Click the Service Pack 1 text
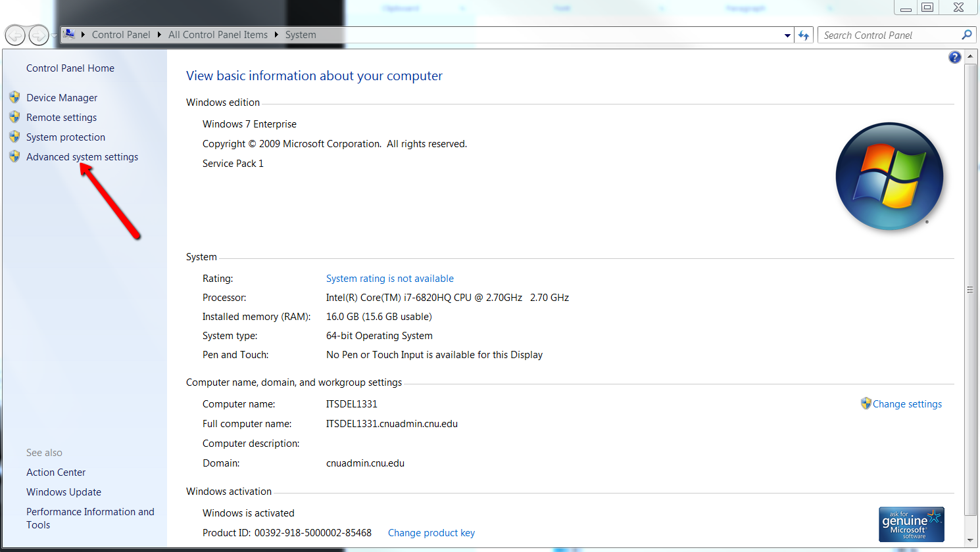The width and height of the screenshot is (980, 552). click(233, 164)
